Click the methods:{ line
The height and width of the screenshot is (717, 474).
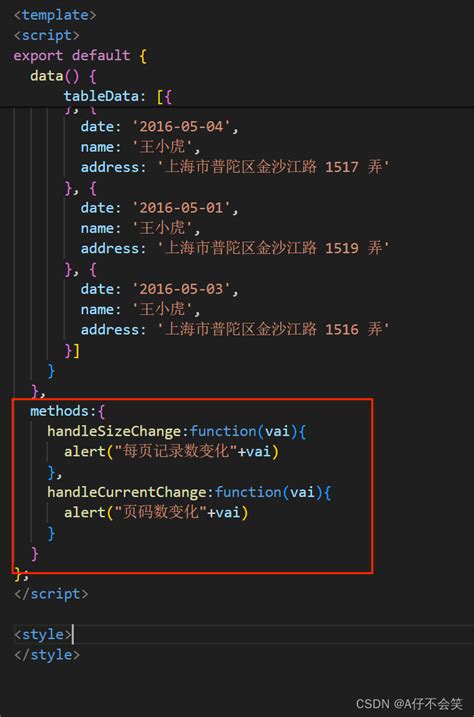tap(68, 411)
